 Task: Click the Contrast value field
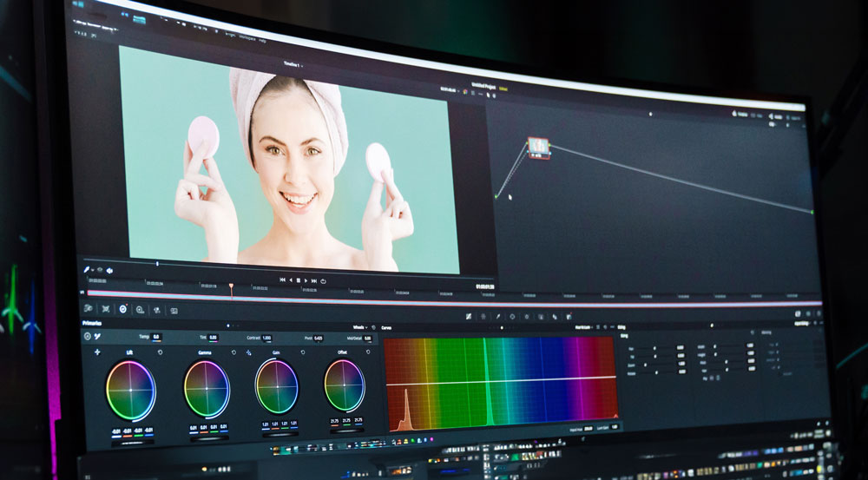[x=266, y=338]
